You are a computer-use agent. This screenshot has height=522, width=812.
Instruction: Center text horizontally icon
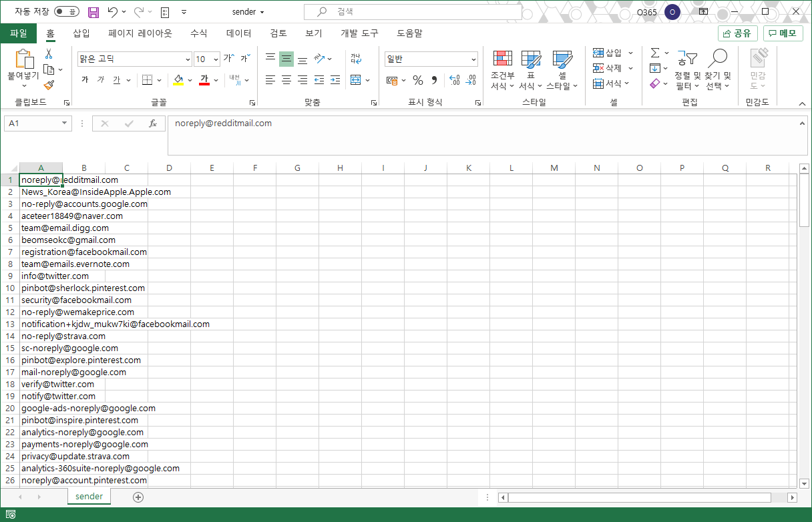point(286,80)
